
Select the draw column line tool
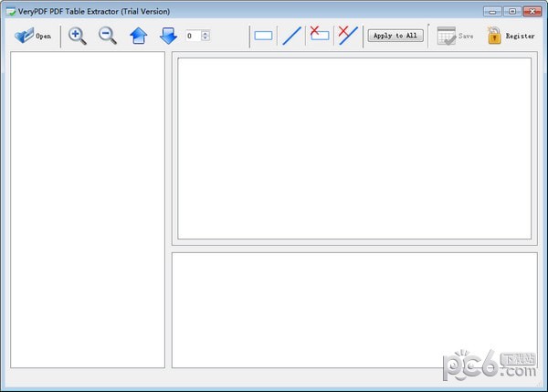coord(291,36)
